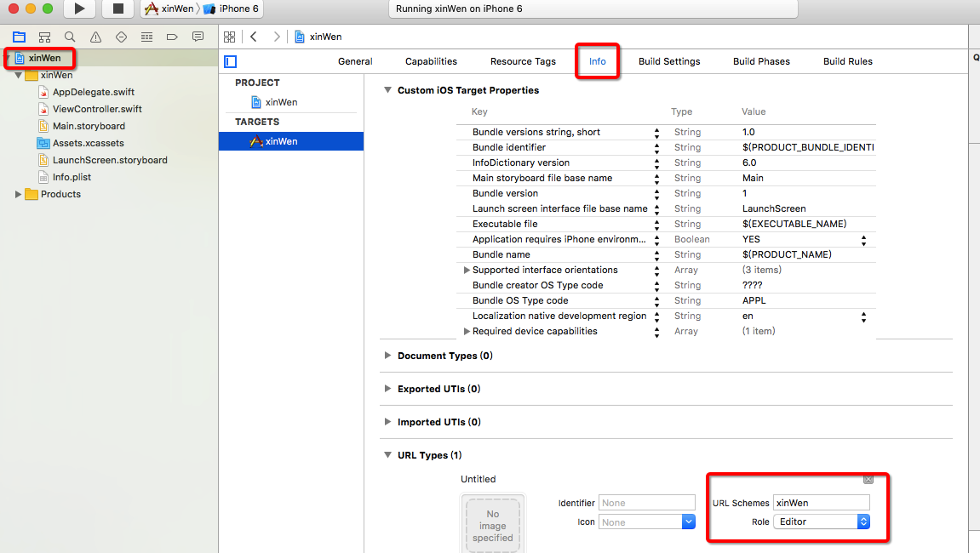Screen dimensions: 980x553
Task: Expand the Document Types section
Action: (x=388, y=356)
